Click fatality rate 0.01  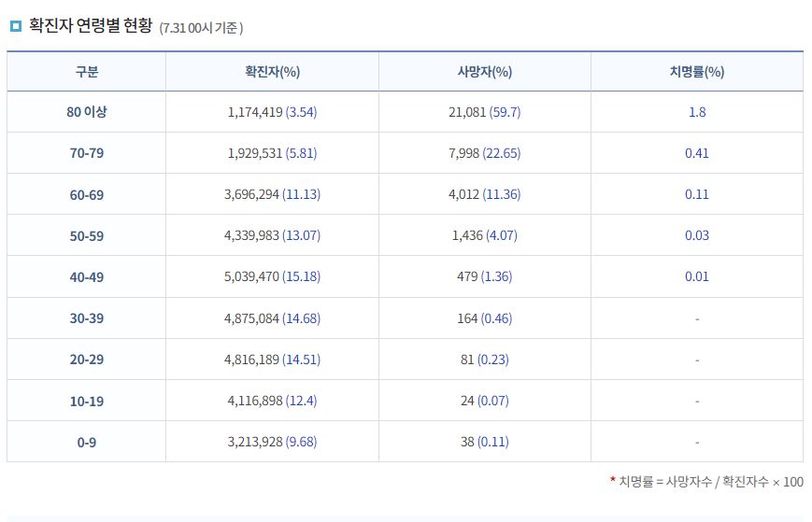click(697, 276)
